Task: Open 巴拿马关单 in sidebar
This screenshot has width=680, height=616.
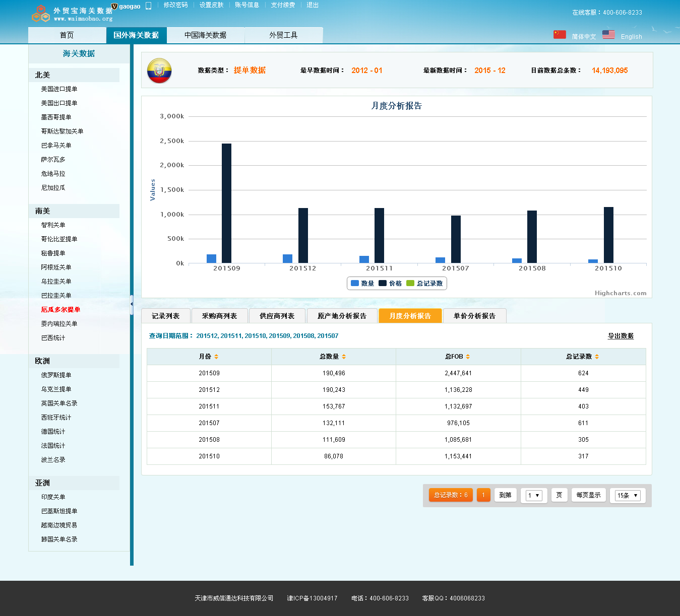Action: click(x=56, y=146)
